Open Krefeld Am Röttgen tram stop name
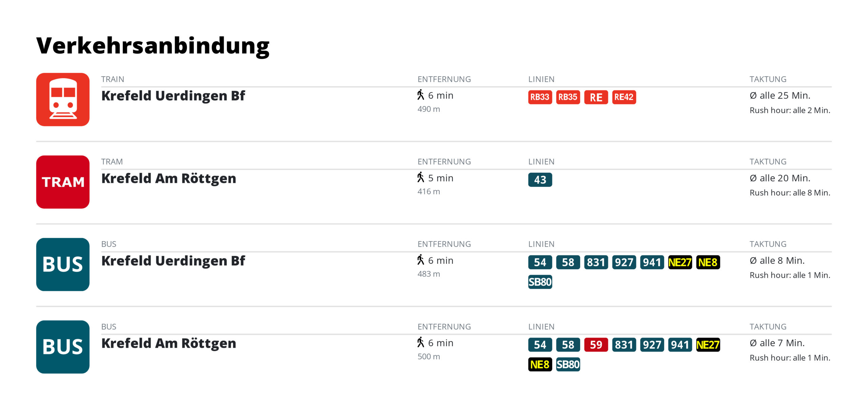This screenshot has height=402, width=868. pos(169,178)
